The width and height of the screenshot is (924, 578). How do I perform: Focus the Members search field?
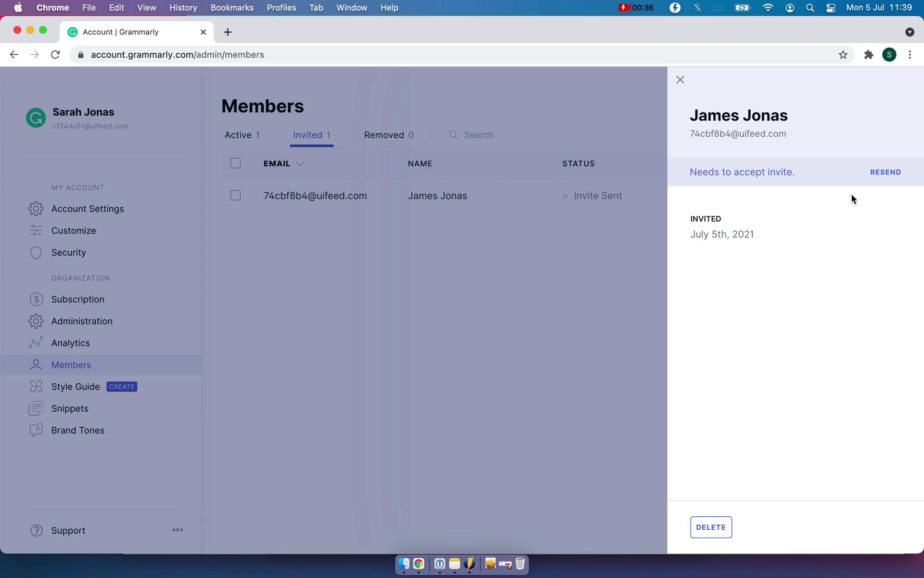[x=479, y=135]
